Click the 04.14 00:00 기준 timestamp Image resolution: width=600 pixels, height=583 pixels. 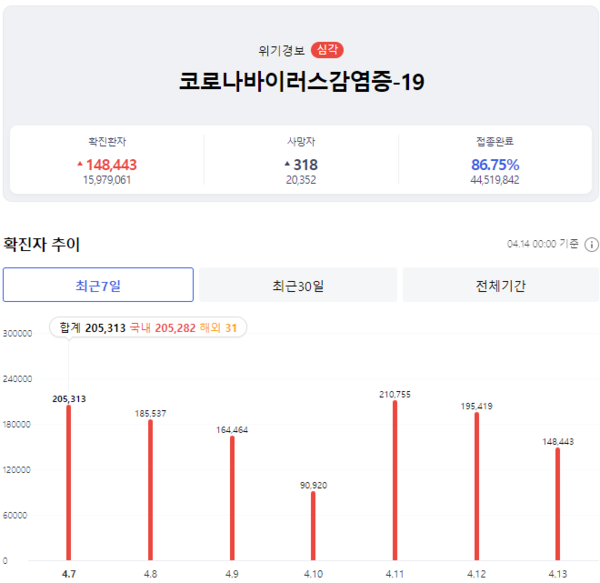[x=543, y=244]
